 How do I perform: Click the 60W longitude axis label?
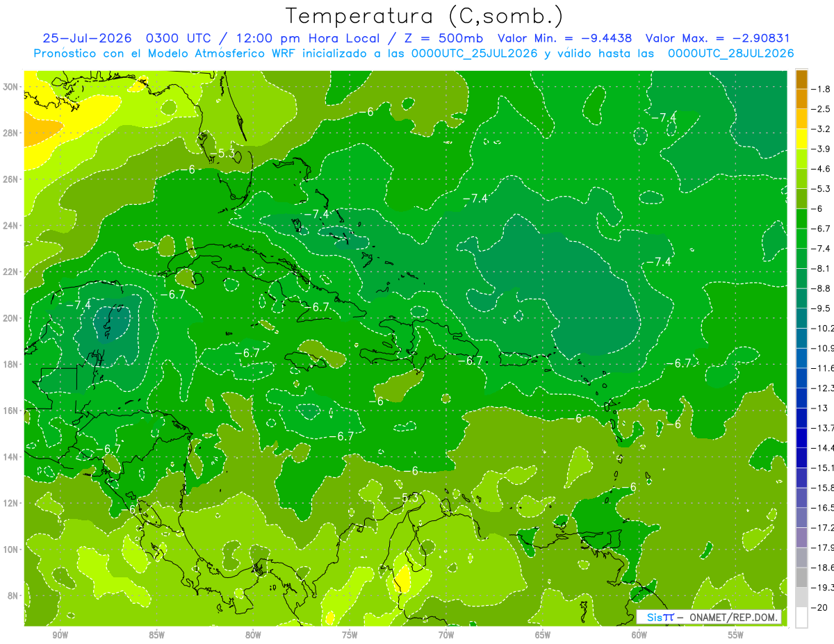(x=639, y=635)
